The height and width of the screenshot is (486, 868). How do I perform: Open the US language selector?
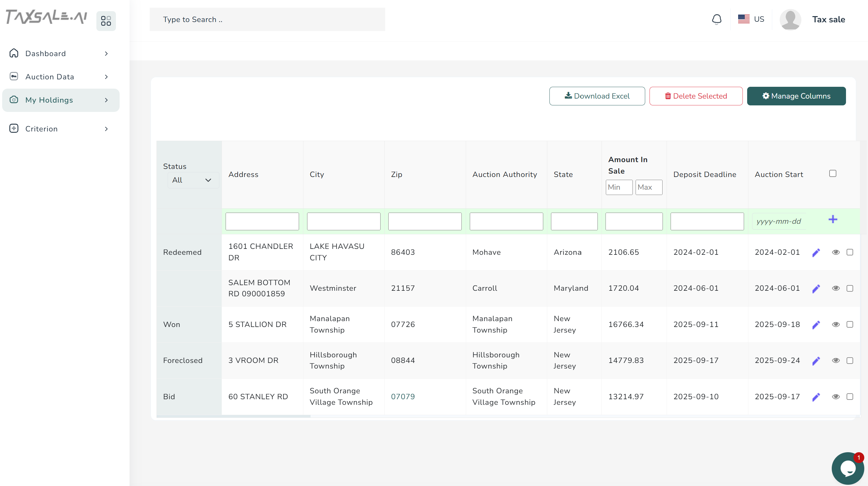[x=751, y=19]
